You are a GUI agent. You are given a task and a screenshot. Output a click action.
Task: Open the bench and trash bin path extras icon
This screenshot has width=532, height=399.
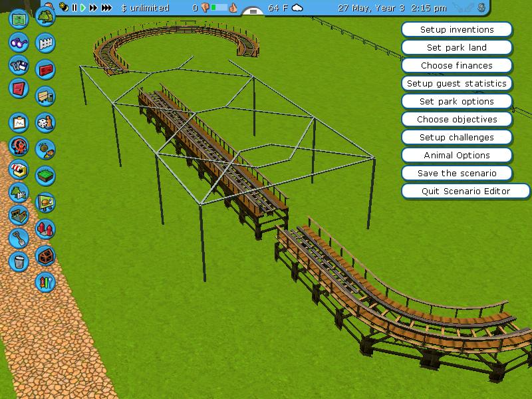45,96
